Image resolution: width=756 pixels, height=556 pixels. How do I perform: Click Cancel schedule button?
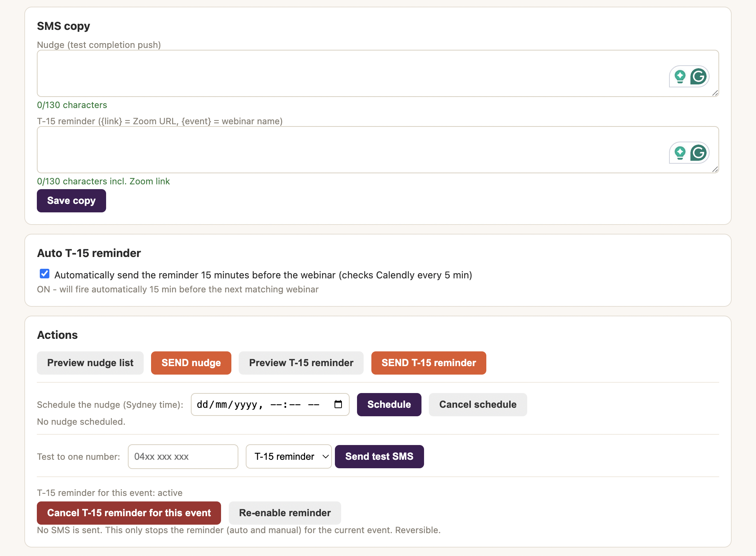[478, 404]
